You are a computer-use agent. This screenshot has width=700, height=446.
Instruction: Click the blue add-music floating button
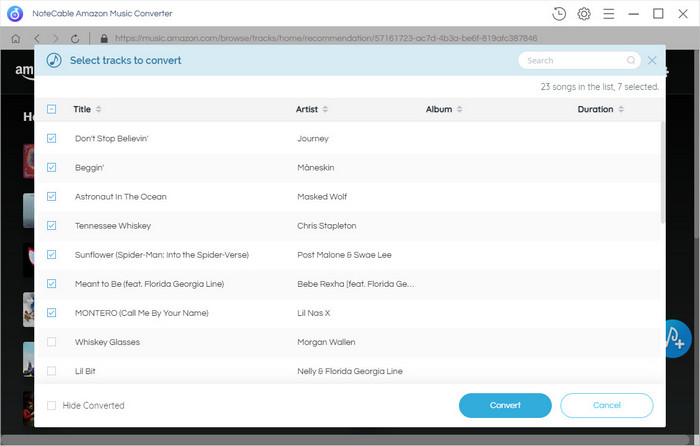pos(676,339)
